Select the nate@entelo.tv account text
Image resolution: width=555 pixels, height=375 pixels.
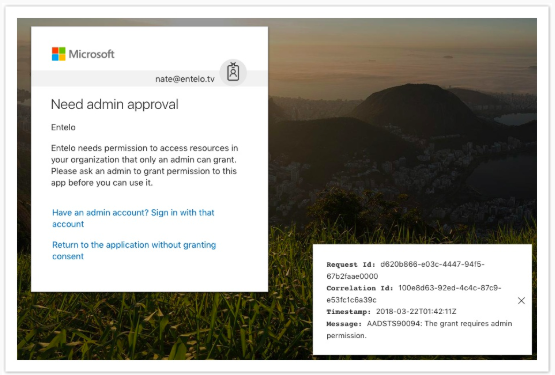pos(185,79)
